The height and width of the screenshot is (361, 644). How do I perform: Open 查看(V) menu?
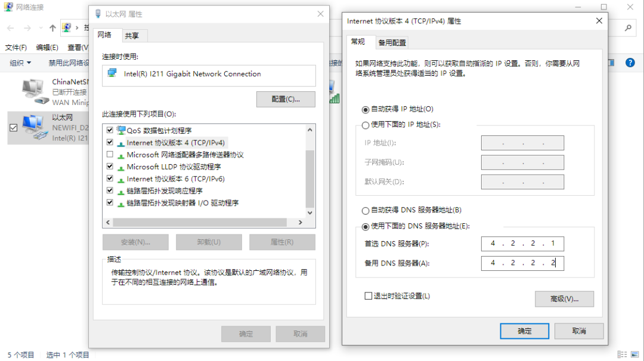[x=78, y=47]
